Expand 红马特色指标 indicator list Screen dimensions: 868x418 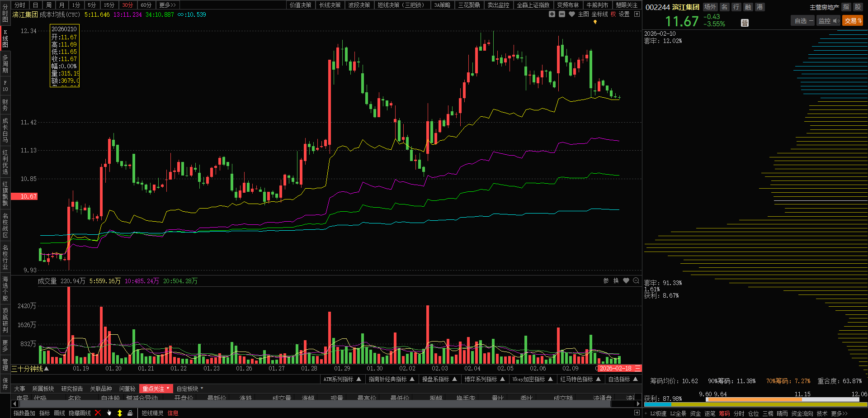[580, 379]
